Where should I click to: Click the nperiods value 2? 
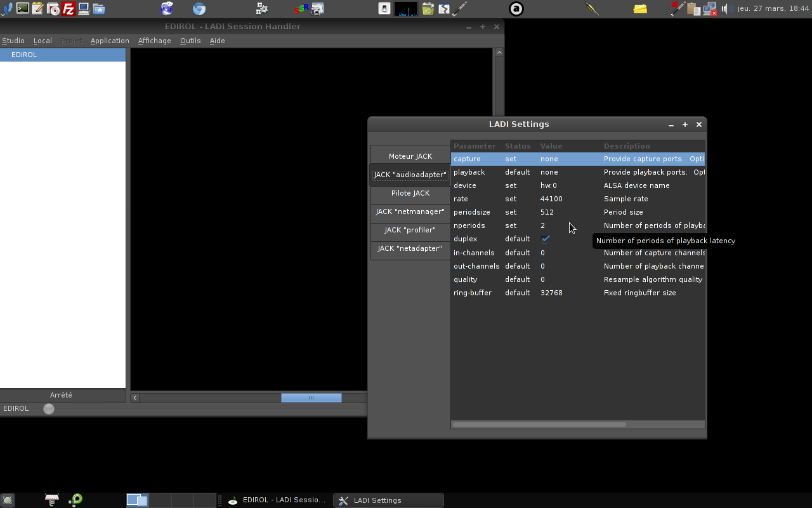(542, 225)
